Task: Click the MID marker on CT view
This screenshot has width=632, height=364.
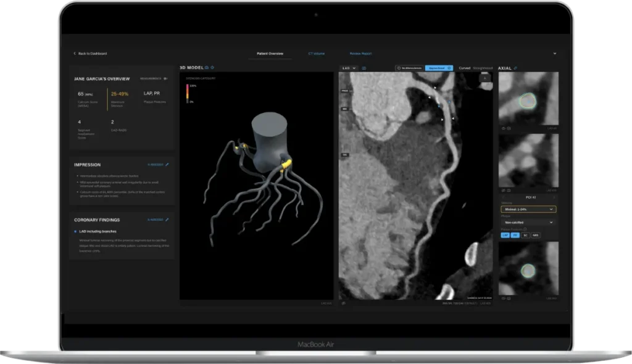Action: 344,109
